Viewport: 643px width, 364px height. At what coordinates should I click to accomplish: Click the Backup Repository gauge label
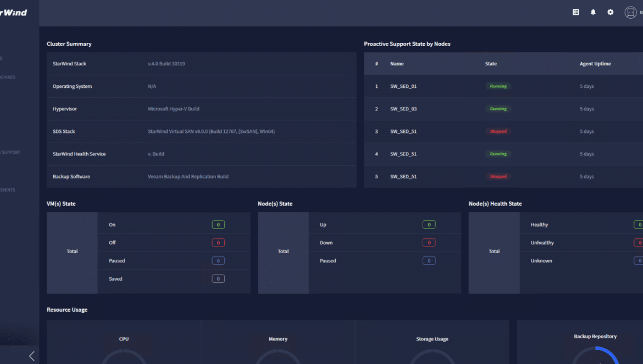pyautogui.click(x=595, y=337)
